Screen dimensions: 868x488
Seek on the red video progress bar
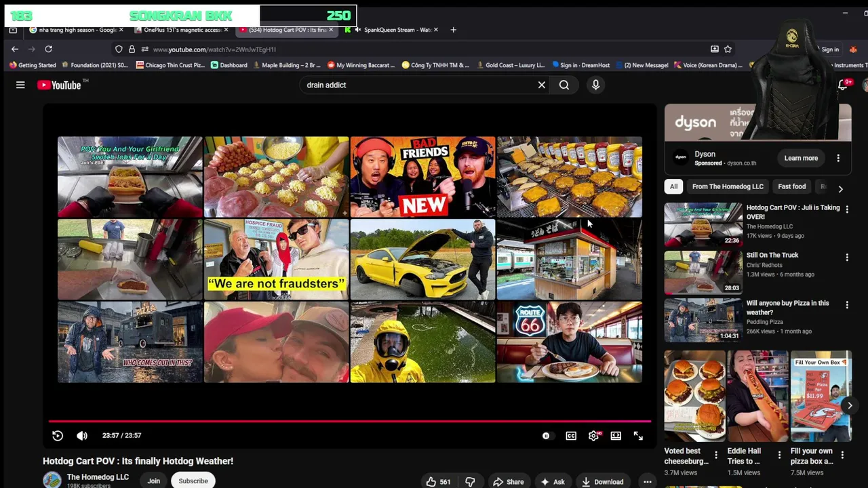350,421
